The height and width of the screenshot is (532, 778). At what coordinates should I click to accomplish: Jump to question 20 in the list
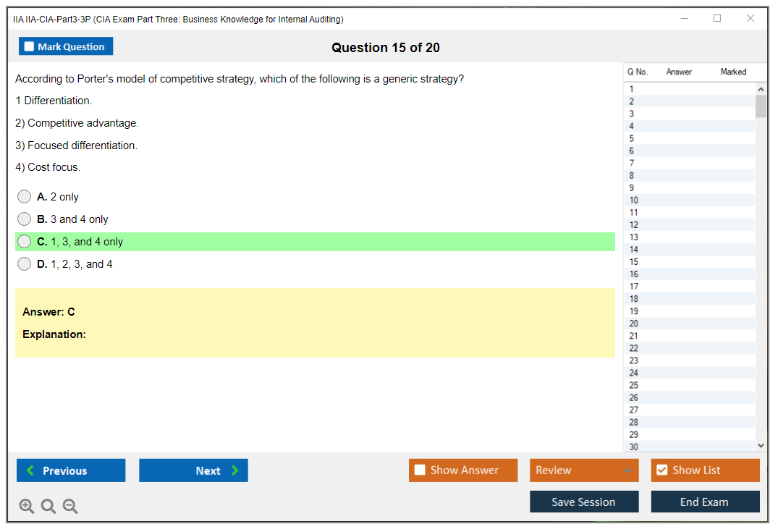634,324
